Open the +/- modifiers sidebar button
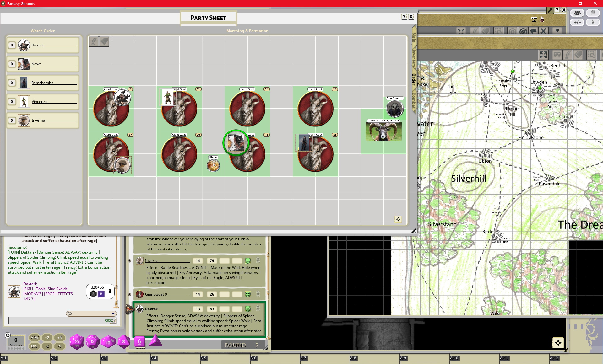Viewport: 603px width, 364px height. (x=577, y=22)
